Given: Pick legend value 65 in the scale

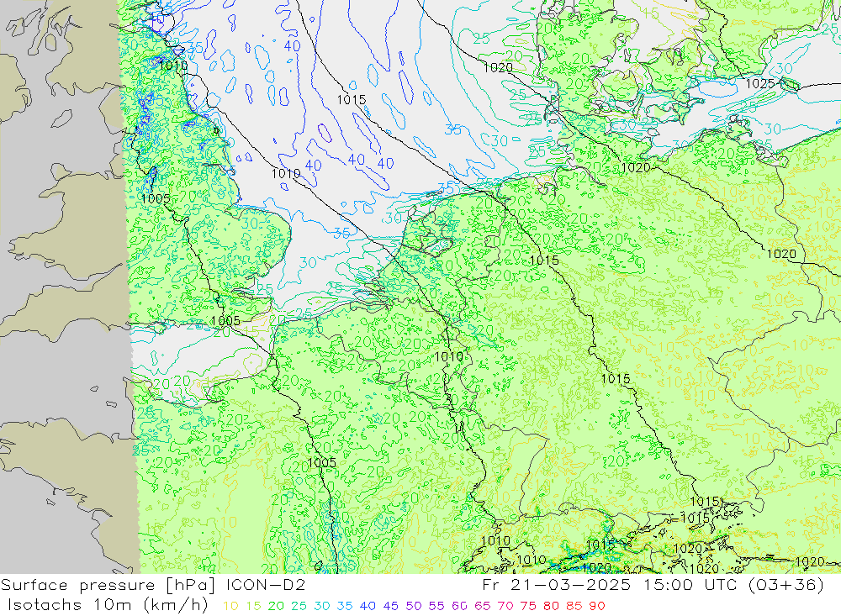Looking at the screenshot, I should [x=483, y=607].
